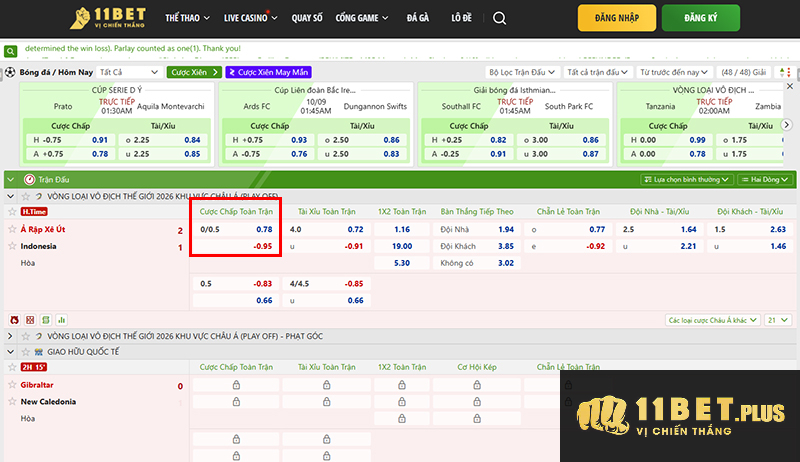Click the Cược Xiên May Mắn button
800x462 pixels.
[268, 72]
